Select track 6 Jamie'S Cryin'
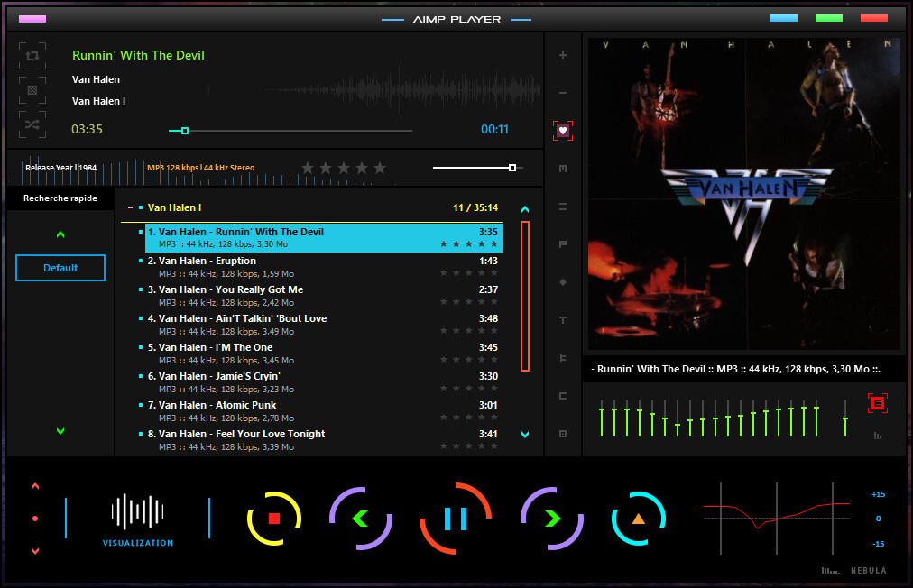The height and width of the screenshot is (588, 913). point(323,381)
